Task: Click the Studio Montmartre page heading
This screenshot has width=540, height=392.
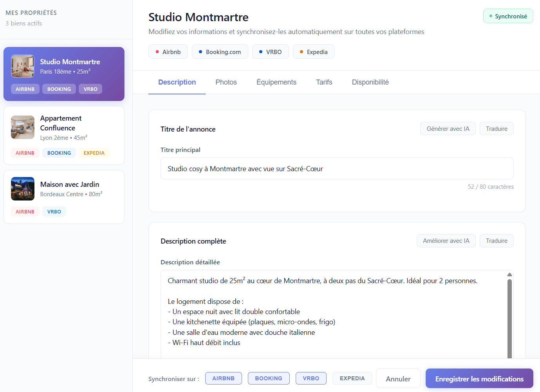Action: [199, 17]
